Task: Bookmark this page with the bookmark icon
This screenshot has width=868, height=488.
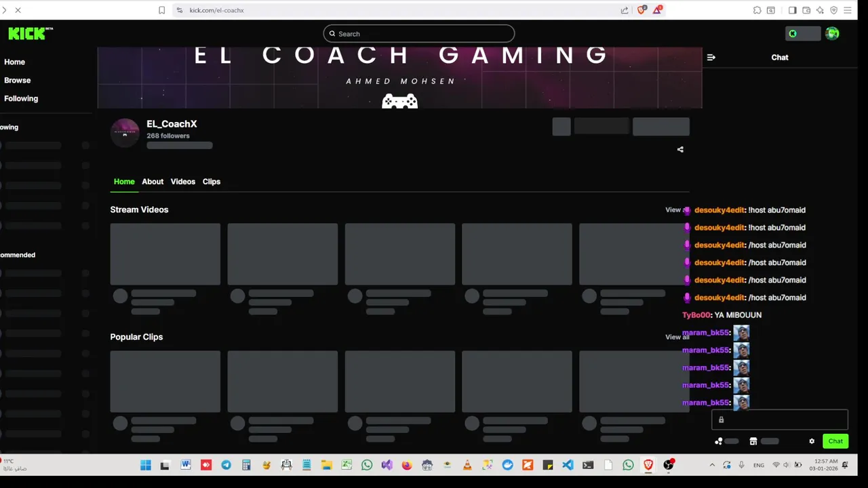Action: coord(161,10)
